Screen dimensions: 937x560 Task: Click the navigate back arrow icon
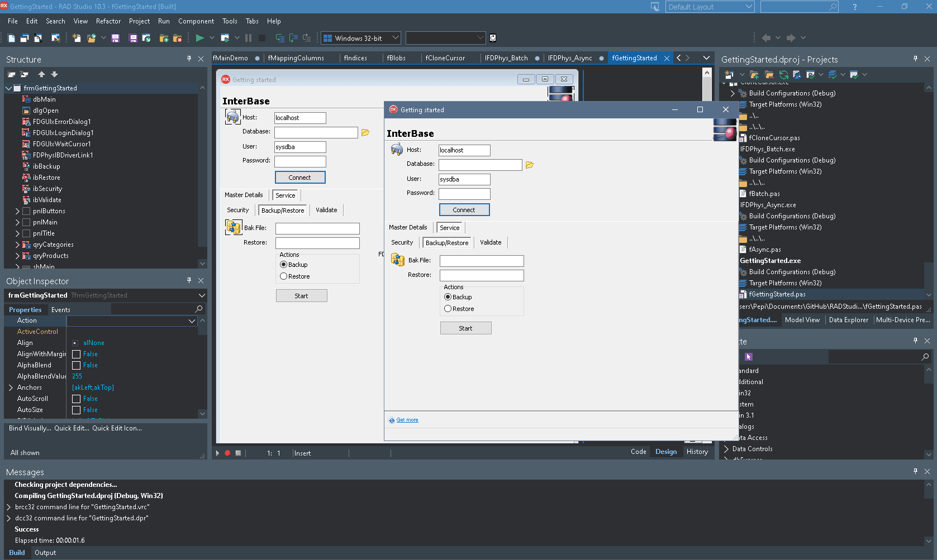[x=766, y=38]
